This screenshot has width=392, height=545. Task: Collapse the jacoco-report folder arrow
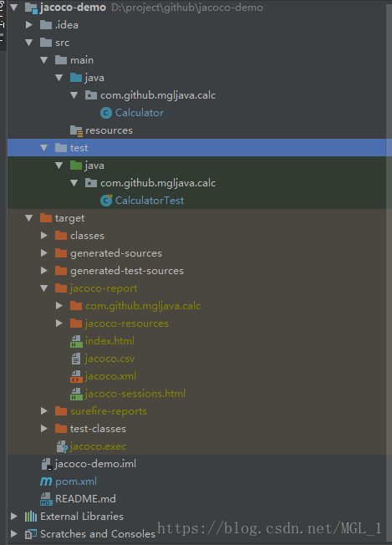[x=43, y=288]
